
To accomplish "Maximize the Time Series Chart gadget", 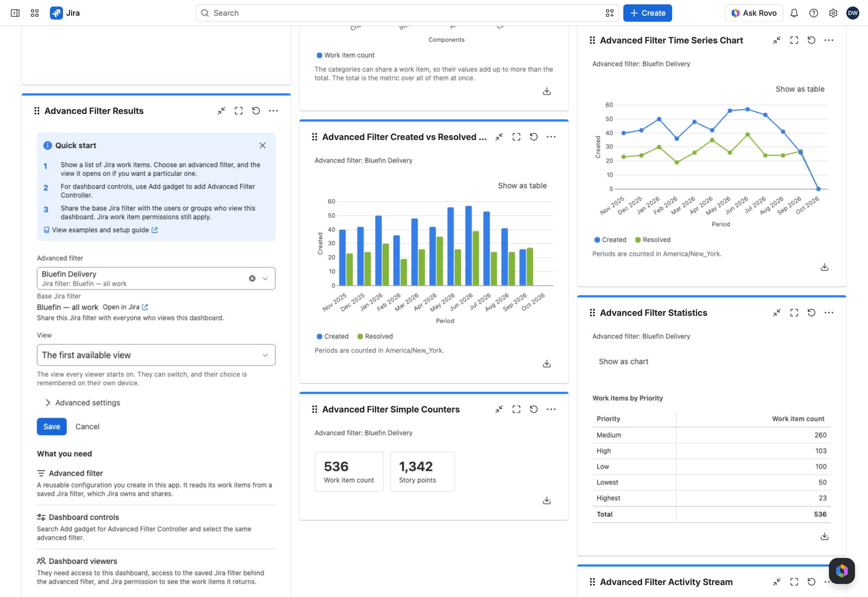I will (x=794, y=40).
